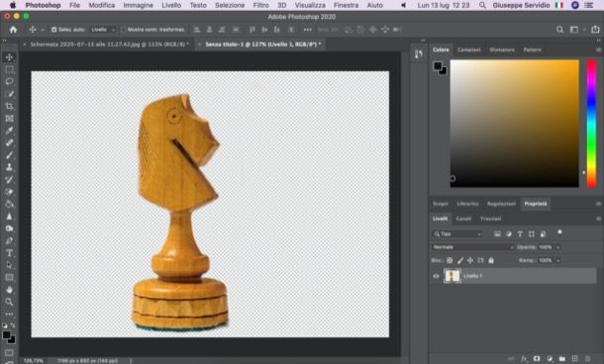Select the Move tool in the toolbox
The width and height of the screenshot is (604, 364).
coord(9,57)
